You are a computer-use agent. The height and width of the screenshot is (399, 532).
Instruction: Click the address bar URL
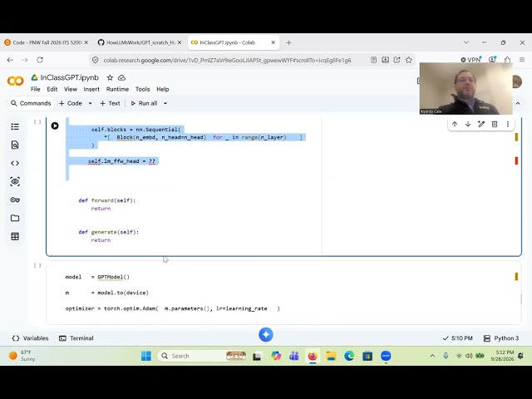coord(227,60)
